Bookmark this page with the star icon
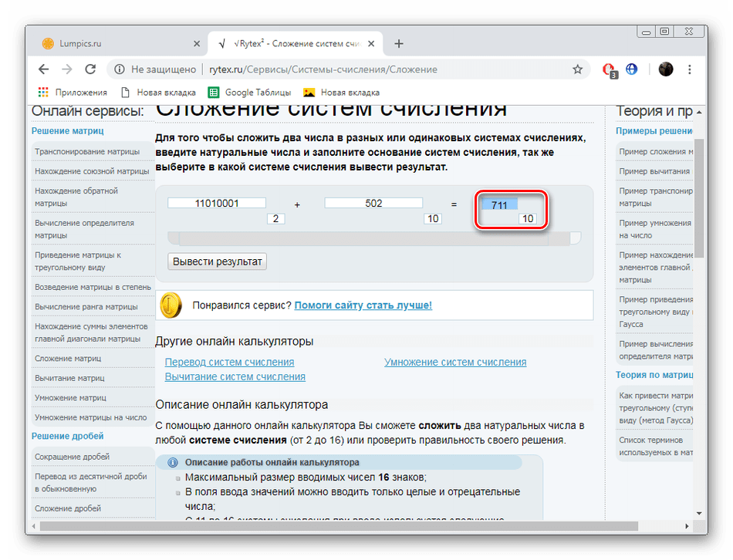 point(578,69)
